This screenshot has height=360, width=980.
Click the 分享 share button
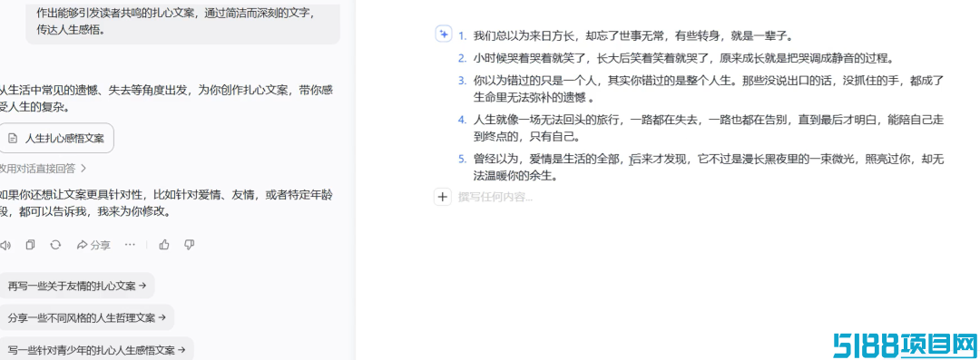pos(93,245)
